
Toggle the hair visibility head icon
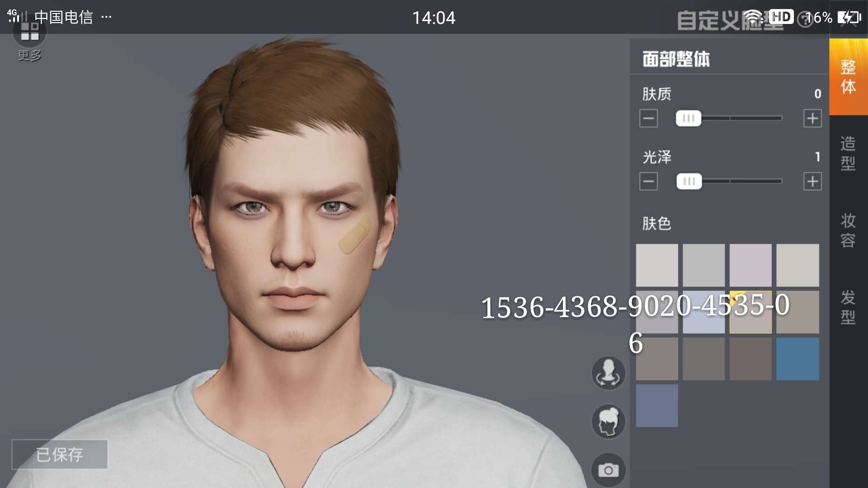pos(608,422)
